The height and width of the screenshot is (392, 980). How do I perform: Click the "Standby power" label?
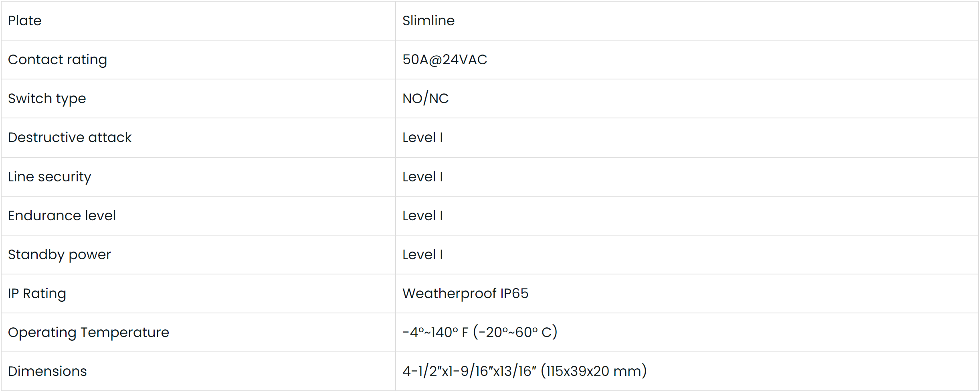click(59, 255)
